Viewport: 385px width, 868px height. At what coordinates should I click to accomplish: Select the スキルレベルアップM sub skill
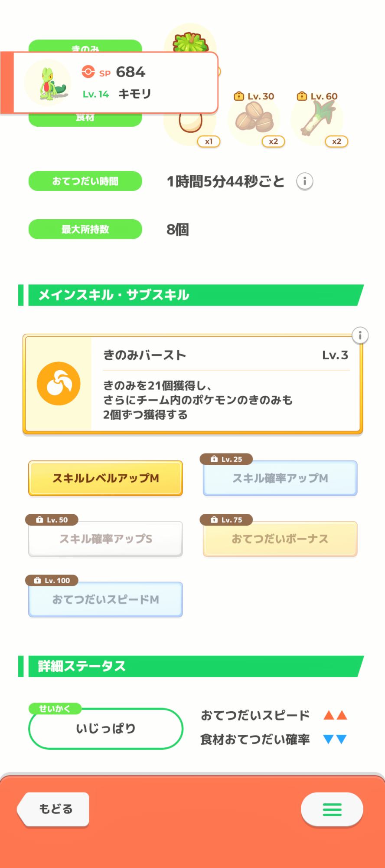click(x=105, y=478)
